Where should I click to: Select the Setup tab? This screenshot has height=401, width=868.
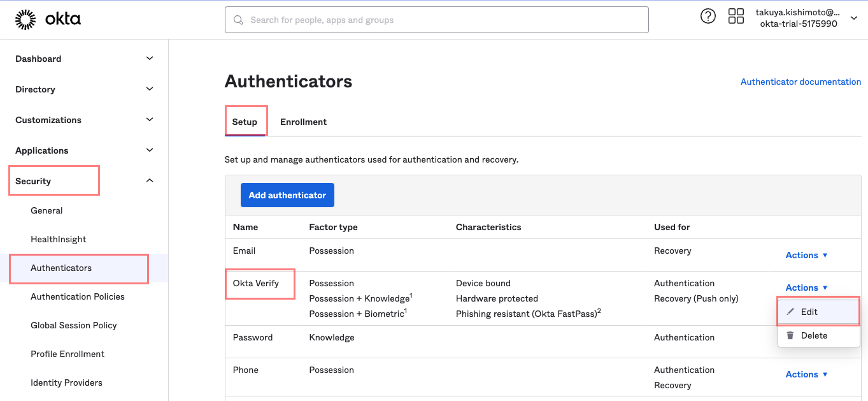tap(245, 122)
